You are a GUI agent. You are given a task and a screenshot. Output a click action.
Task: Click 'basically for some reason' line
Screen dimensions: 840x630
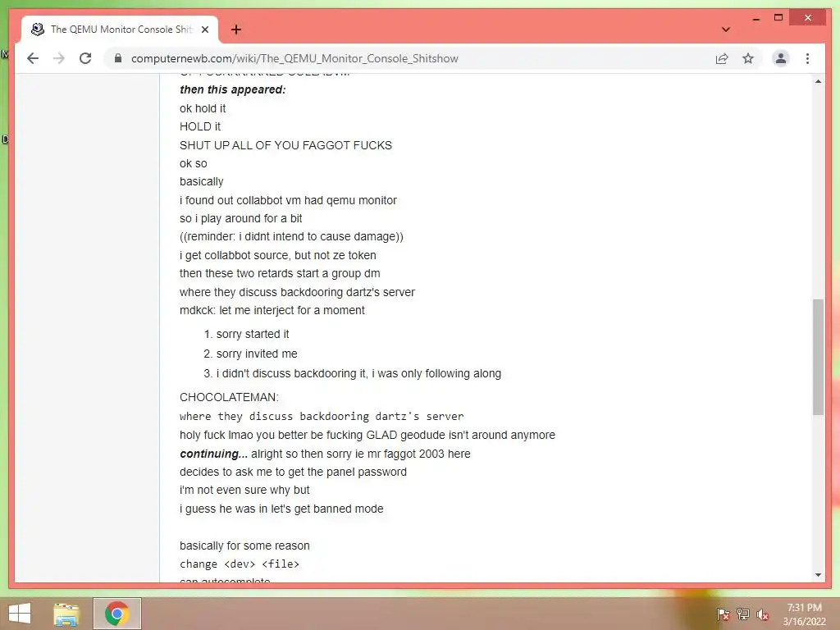(244, 546)
